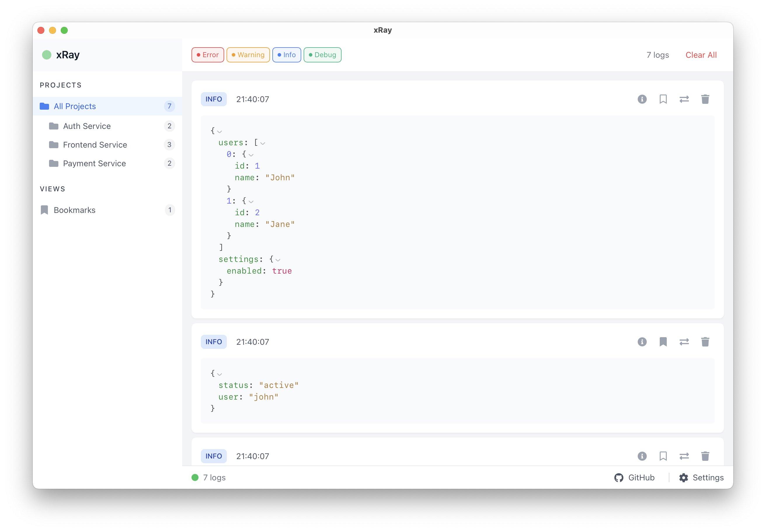The image size is (766, 532).
Task: Delete the first log entry
Action: point(705,99)
